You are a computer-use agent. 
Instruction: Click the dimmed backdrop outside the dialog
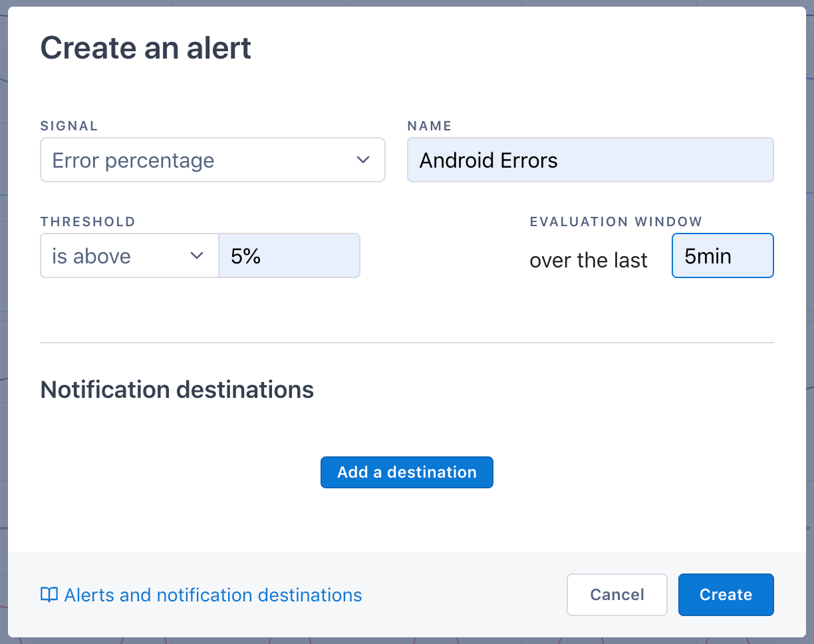(x=809, y=333)
